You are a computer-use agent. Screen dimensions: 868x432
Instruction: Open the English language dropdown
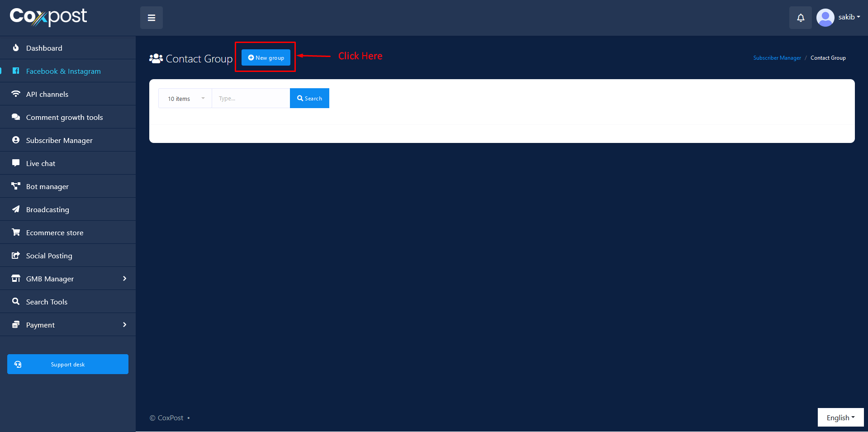[x=840, y=418]
